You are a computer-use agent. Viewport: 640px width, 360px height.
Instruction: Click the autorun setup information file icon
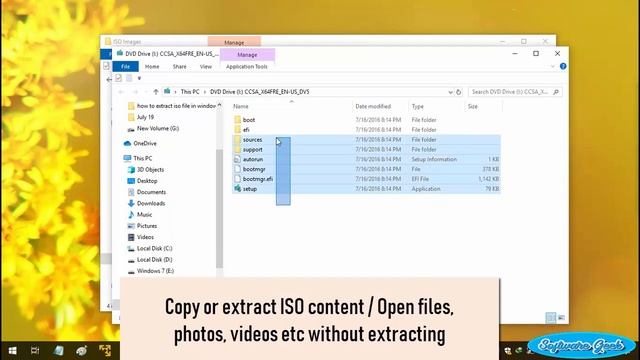[238, 159]
